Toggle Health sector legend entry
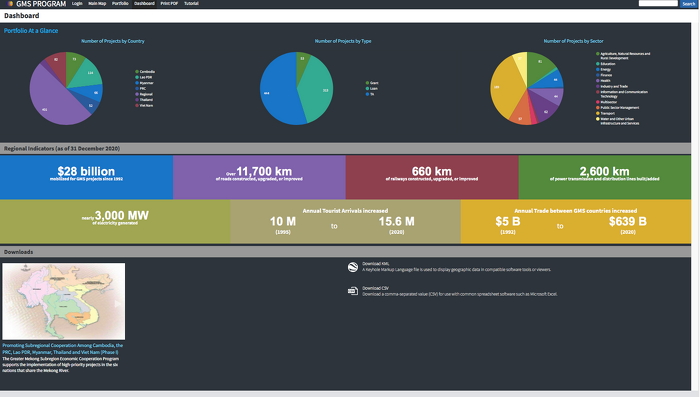The width and height of the screenshot is (700, 397). 603,81
